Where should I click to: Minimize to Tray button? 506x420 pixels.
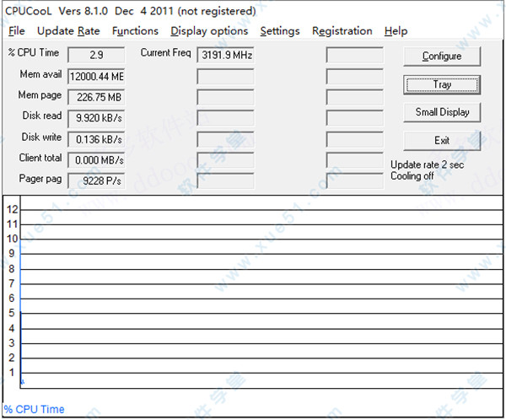pos(442,84)
